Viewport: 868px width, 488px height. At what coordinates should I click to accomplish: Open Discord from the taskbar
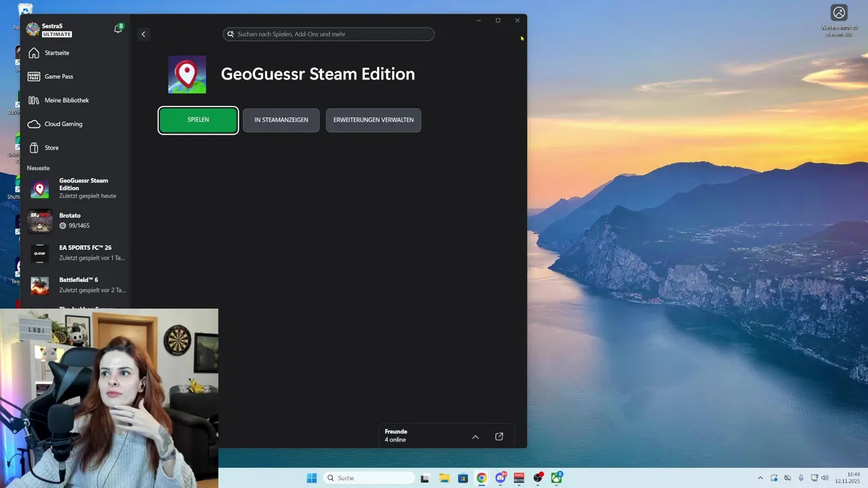[500, 478]
